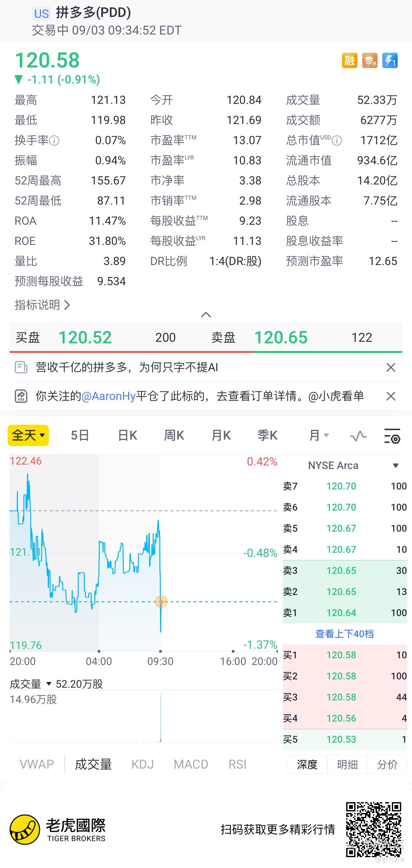Screen dimensions: 412x868
Task: Tap the order-share notification icon
Action: [21, 396]
